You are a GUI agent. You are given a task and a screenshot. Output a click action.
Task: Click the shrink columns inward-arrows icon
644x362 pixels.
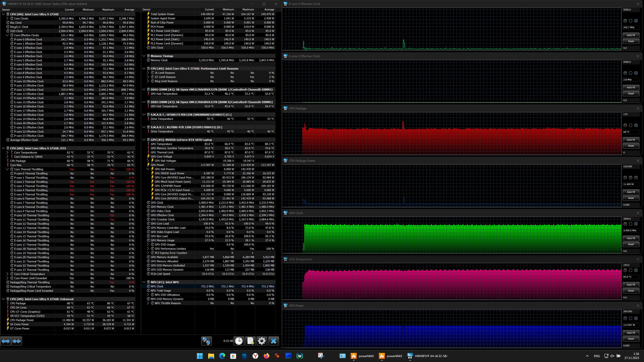tap(17, 341)
